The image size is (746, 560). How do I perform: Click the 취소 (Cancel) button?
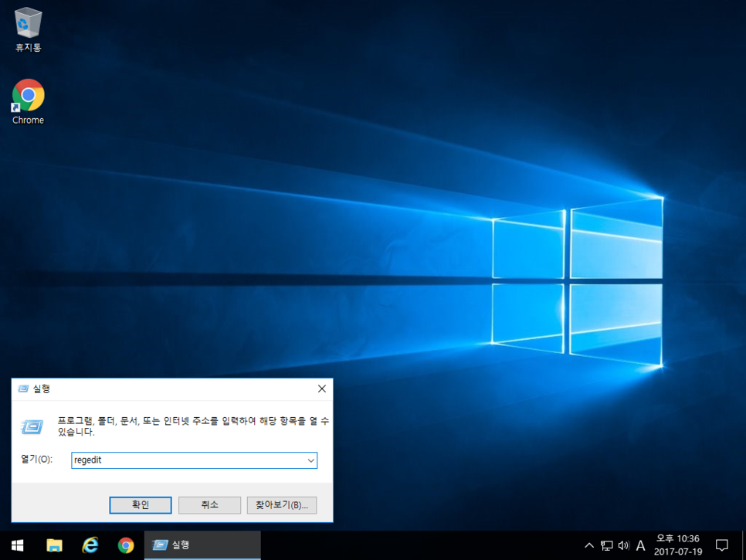[209, 505]
